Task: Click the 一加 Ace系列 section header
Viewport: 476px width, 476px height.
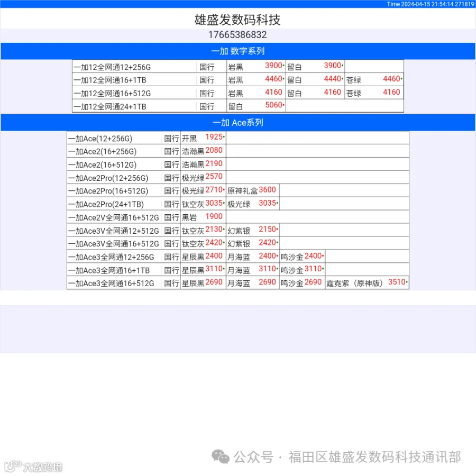Action: [238, 123]
